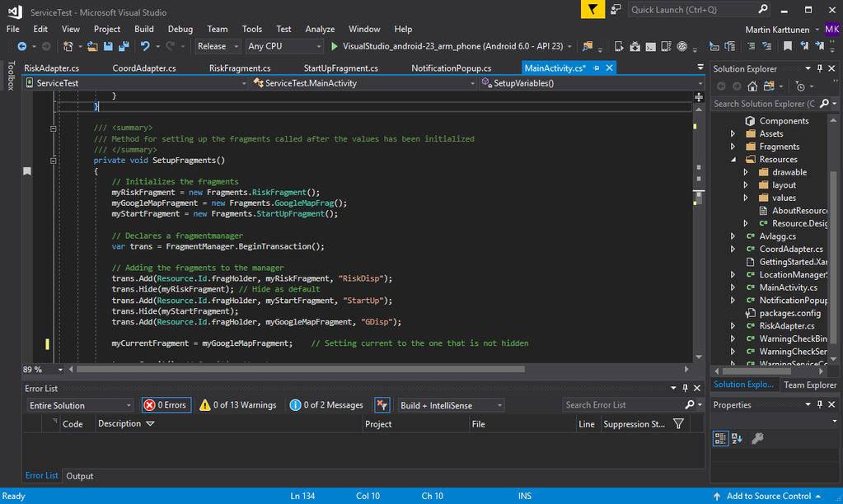The height and width of the screenshot is (504, 843).
Task: Click the Properties Categorized view icon
Action: click(720, 438)
